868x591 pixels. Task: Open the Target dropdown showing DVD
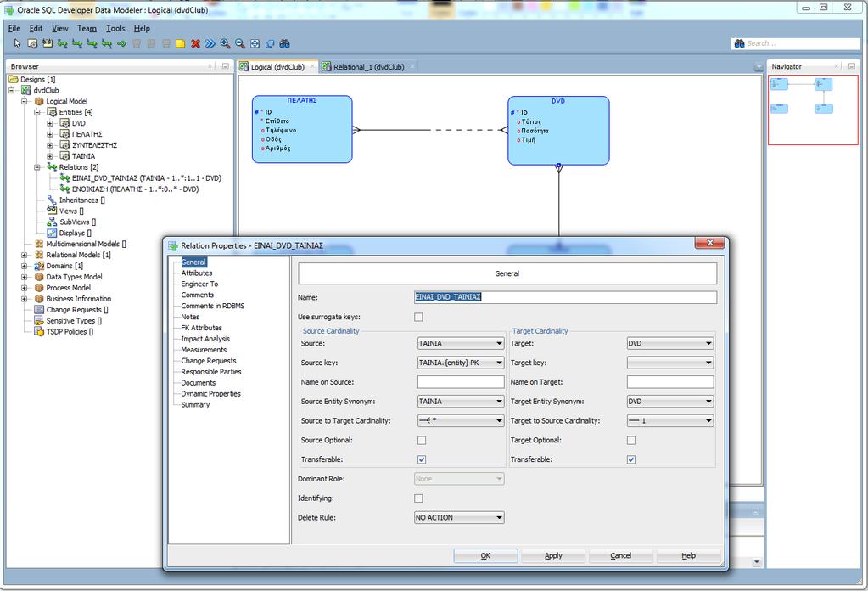pyautogui.click(x=669, y=343)
